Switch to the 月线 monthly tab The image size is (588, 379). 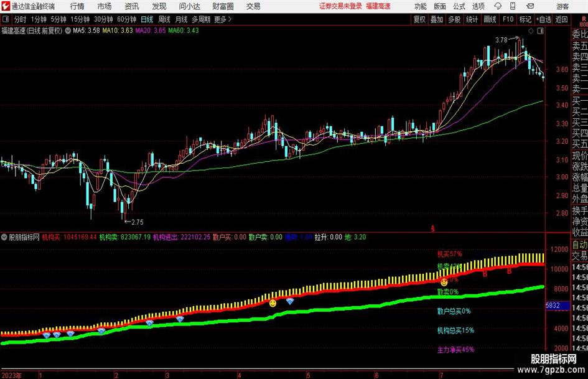coord(182,19)
